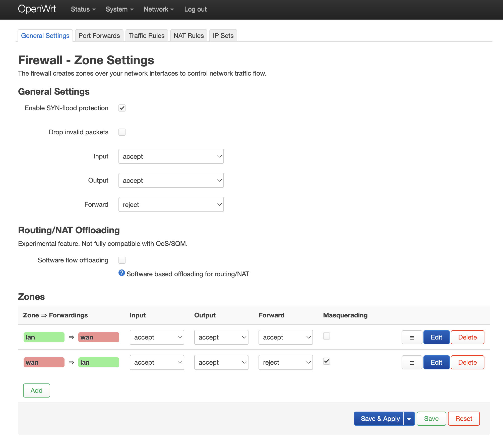
Task: Click Log out in the navbar
Action: 195,9
